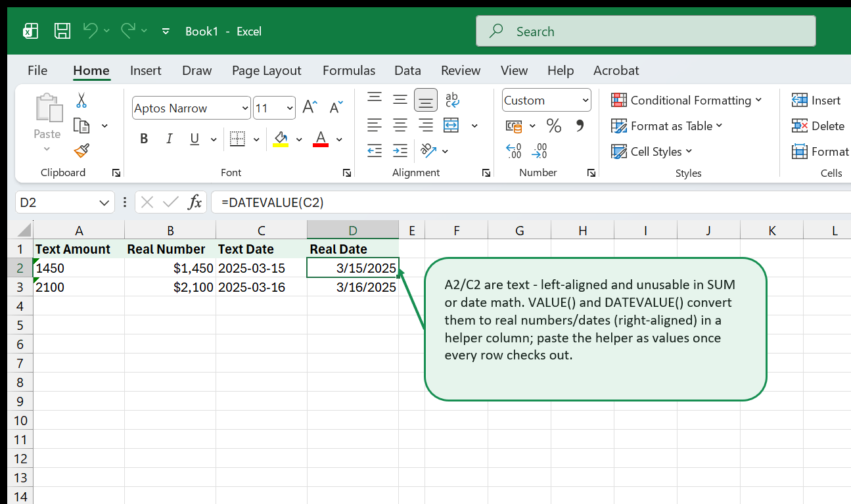Click the Decrease Indent icon
This screenshot has width=851, height=504.
(375, 151)
